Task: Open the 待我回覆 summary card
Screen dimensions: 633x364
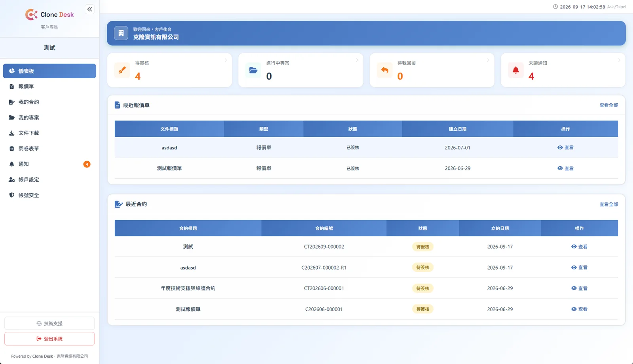Action: point(432,70)
